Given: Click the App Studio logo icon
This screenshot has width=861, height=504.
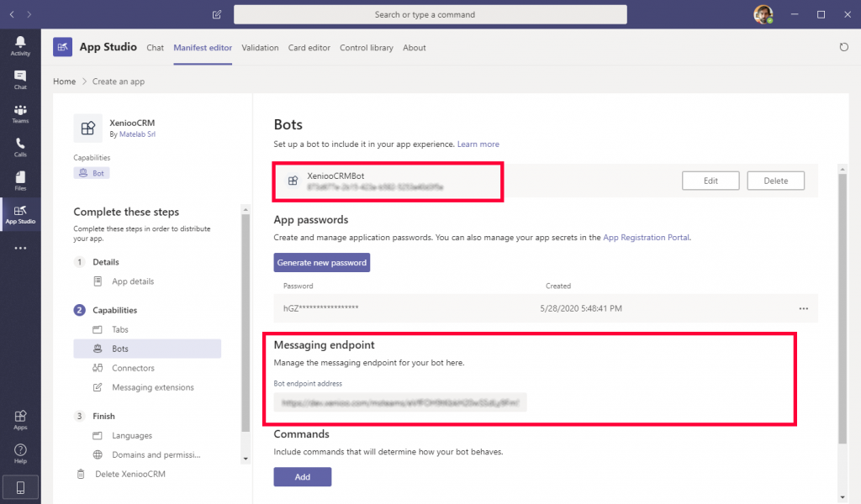Looking at the screenshot, I should tap(62, 47).
